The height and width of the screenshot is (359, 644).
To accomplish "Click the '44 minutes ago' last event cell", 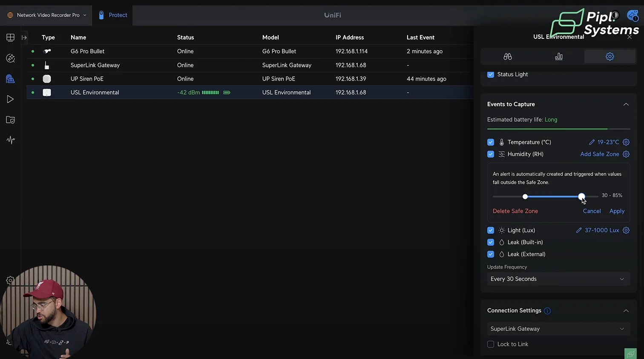I will tap(426, 79).
